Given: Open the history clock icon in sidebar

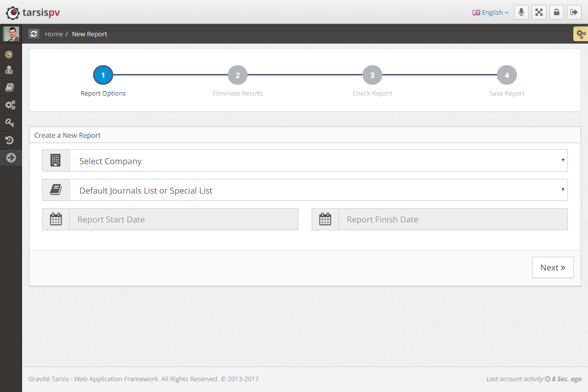Looking at the screenshot, I should [9, 140].
